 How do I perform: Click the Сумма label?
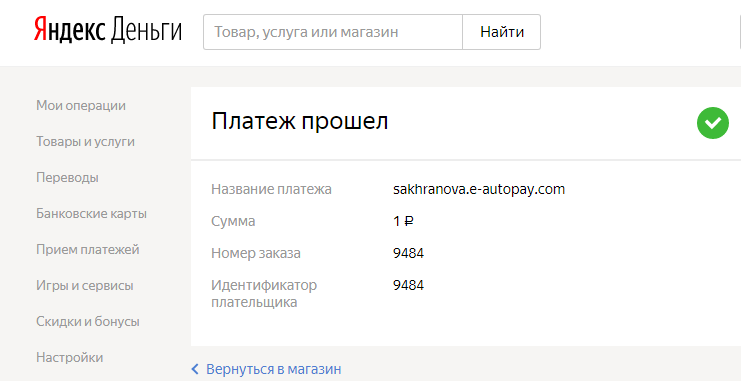pos(233,221)
